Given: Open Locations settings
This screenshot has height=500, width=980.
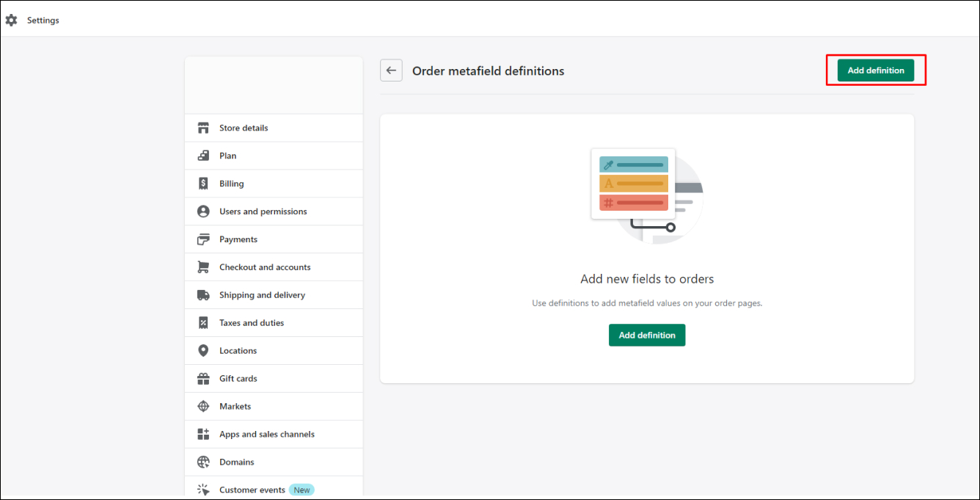Looking at the screenshot, I should pos(274,351).
